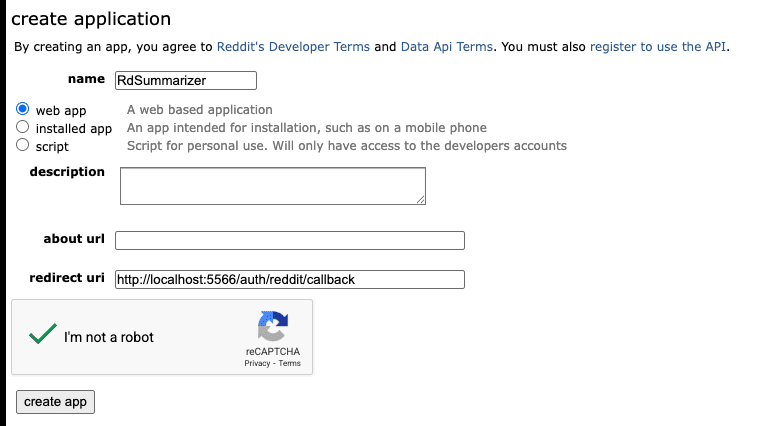Click the 'about url' label
Screen dimensions: 784x426
click(74, 238)
